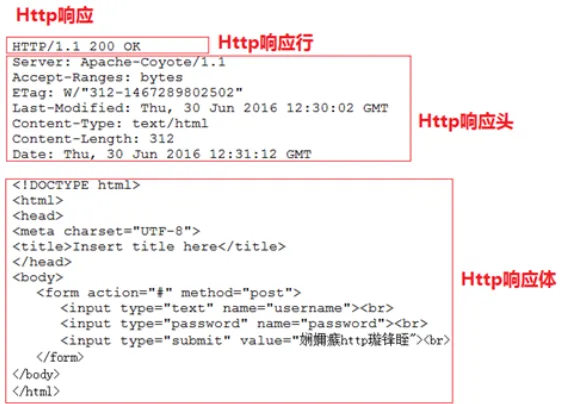Click the password input code line
Viewport: 565px width, 404px height.
[x=244, y=324]
